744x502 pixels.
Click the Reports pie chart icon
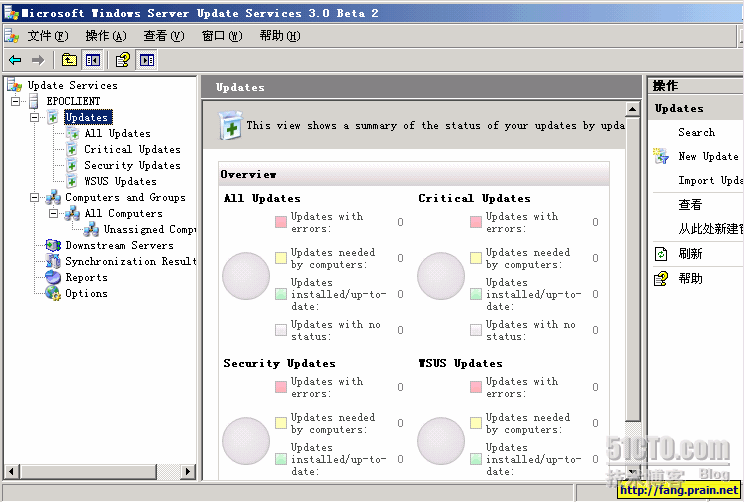click(53, 277)
